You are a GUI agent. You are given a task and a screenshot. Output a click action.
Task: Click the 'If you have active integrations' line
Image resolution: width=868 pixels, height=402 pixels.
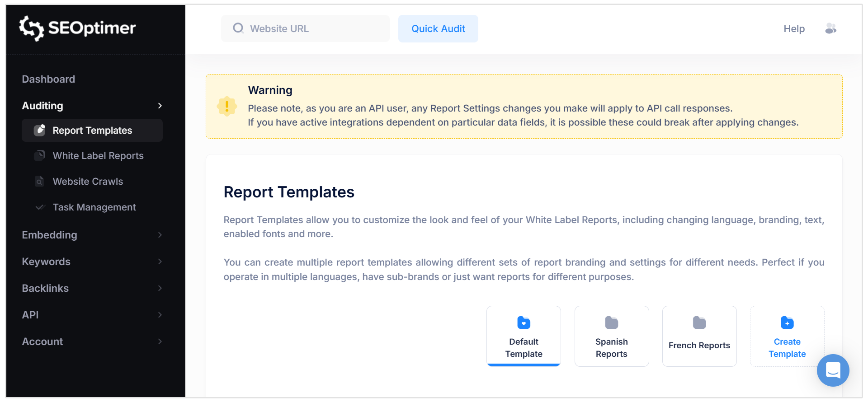523,122
